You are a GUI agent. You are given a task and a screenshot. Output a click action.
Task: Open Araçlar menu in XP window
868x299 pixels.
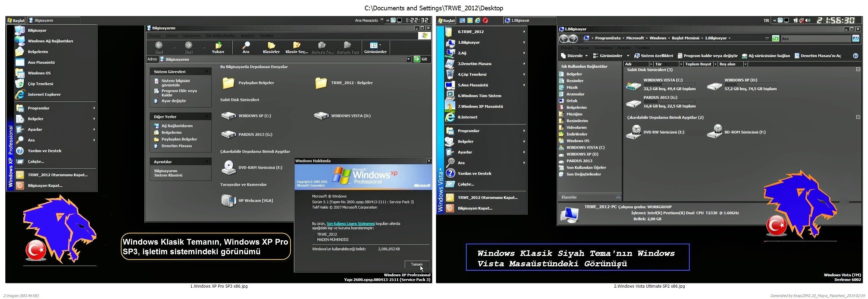pos(247,36)
